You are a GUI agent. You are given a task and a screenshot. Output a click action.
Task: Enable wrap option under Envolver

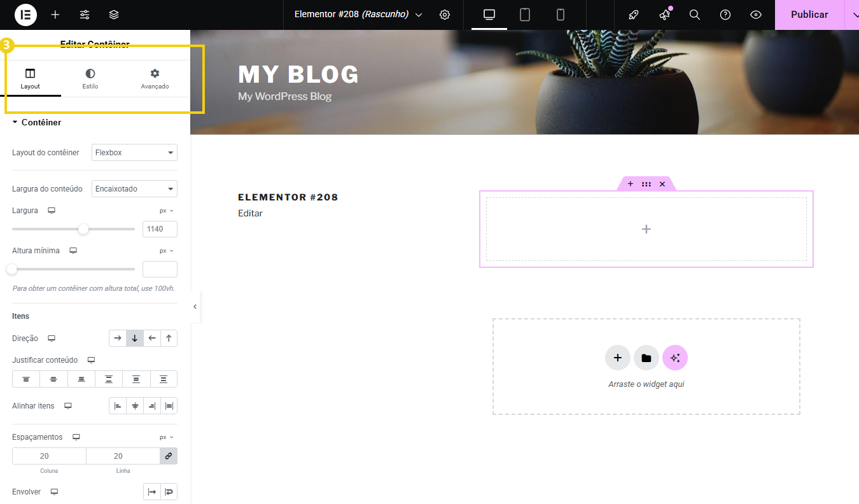[x=169, y=492]
